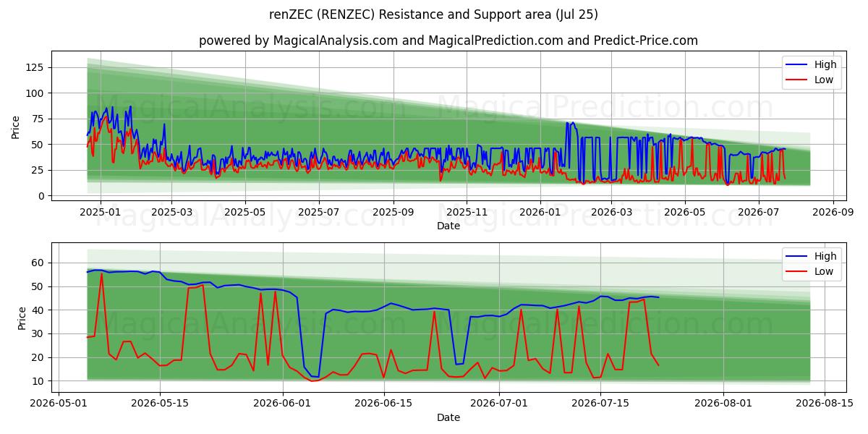The height and width of the screenshot is (434, 868).
Task: Click the '2025-01' x-axis label on top chart
Action: tap(99, 213)
